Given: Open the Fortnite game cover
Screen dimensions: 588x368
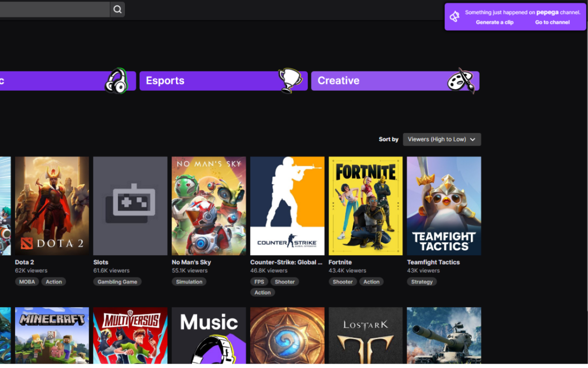Looking at the screenshot, I should point(366,206).
